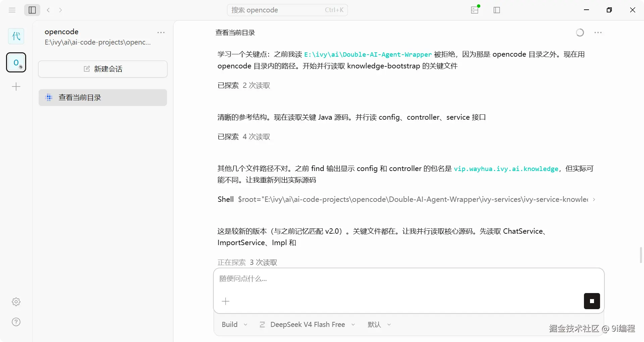Select the O project avatar
Screen dimensions: 644x342
point(16,62)
